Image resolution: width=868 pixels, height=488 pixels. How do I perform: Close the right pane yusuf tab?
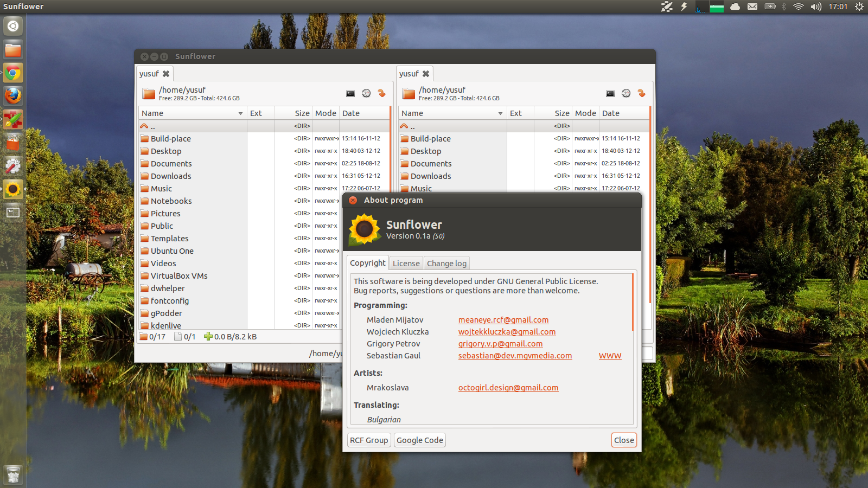[x=426, y=74]
